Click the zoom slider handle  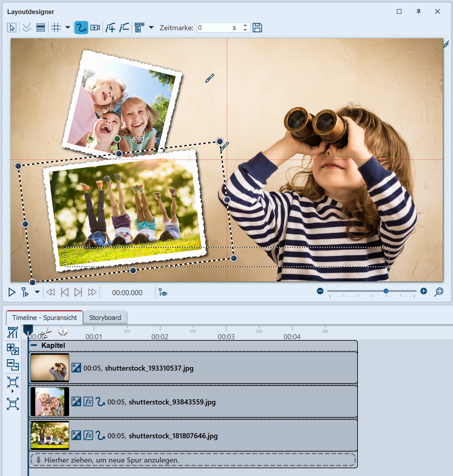pyautogui.click(x=386, y=291)
